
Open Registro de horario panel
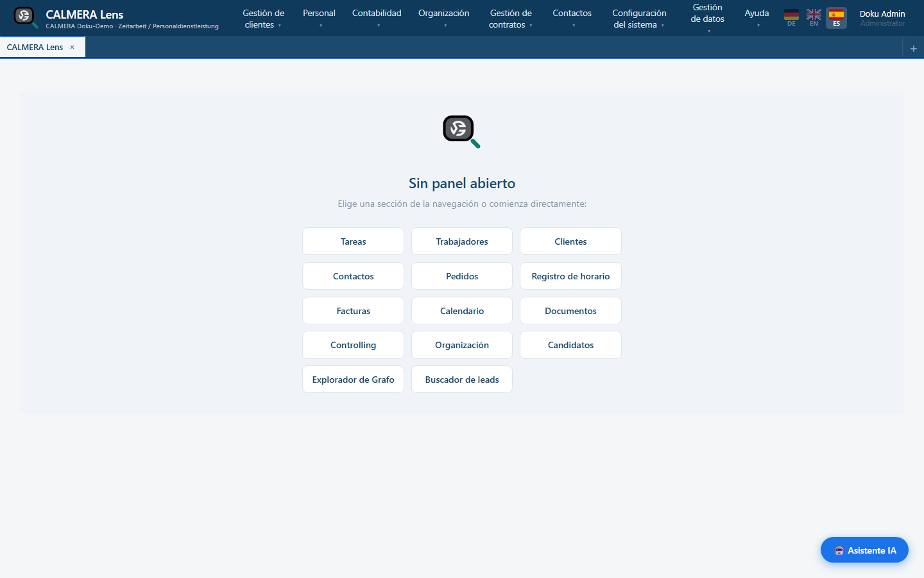tap(570, 276)
